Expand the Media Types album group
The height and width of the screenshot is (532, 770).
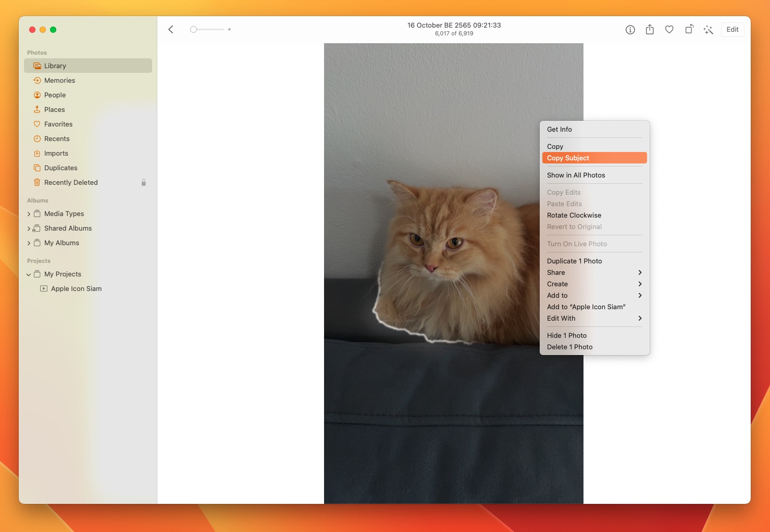tap(29, 214)
